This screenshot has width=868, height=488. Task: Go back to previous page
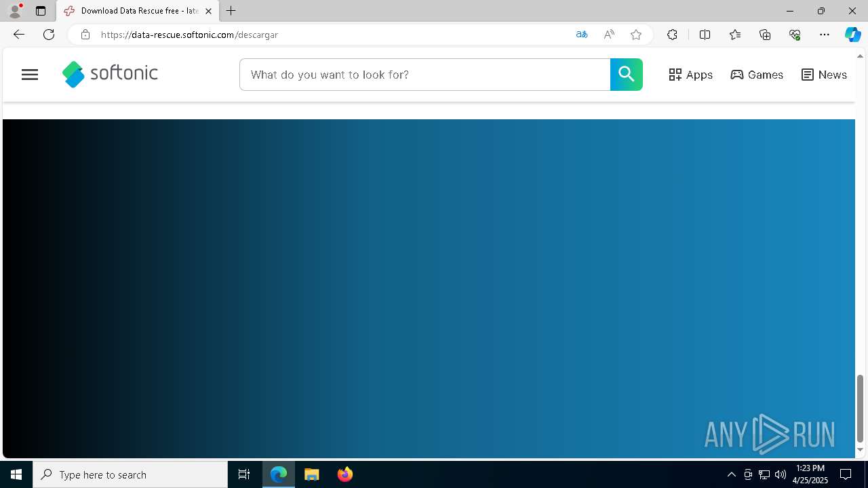coord(18,35)
